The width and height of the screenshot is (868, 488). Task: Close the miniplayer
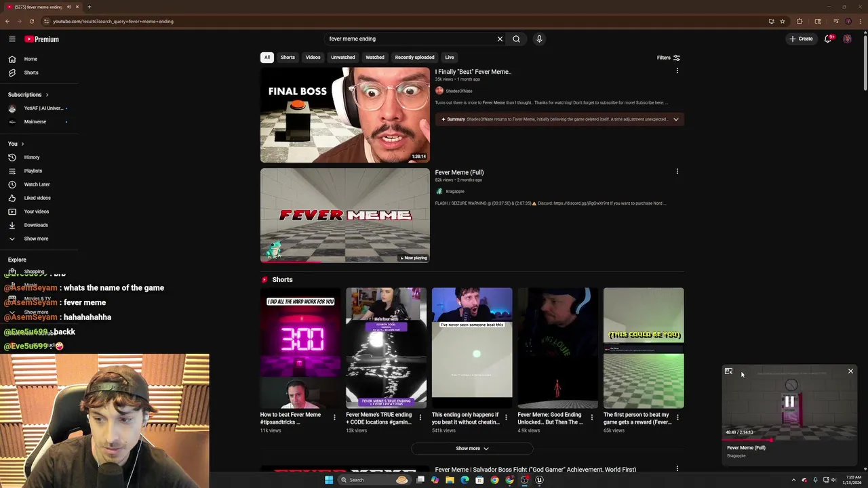click(850, 371)
